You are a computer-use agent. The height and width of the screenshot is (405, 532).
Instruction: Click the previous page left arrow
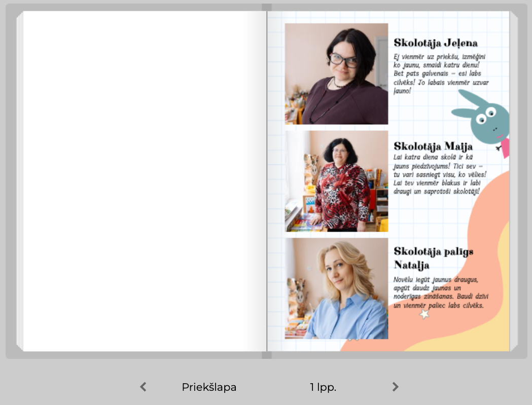(143, 387)
